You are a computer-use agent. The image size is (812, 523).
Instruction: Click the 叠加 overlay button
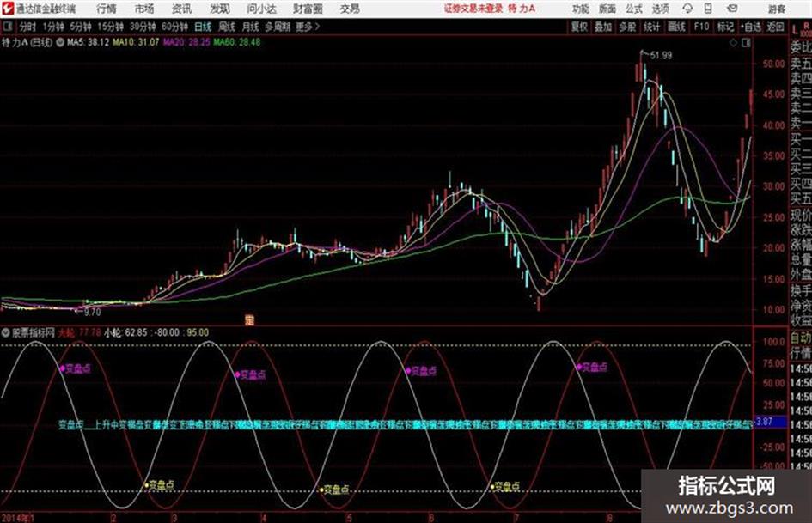(603, 27)
